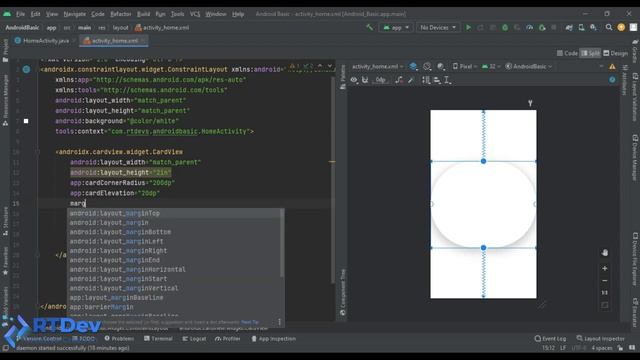Toggle the Component Tree panel
The height and width of the screenshot is (360, 640).
[x=342, y=292]
